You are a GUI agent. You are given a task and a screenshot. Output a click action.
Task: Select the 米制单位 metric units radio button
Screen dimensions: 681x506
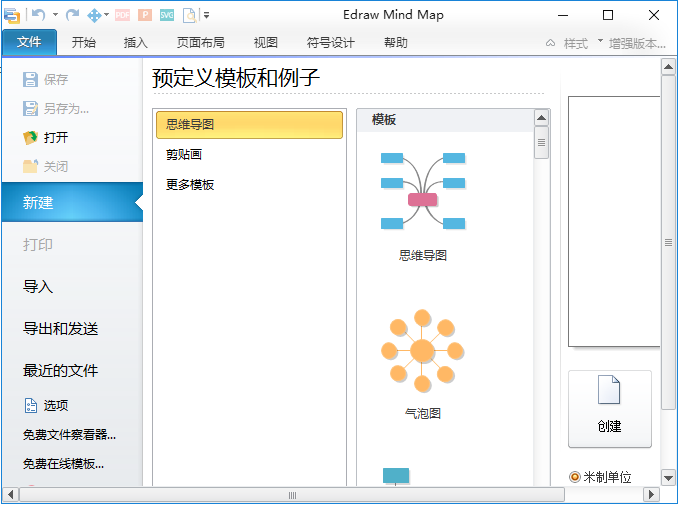[x=575, y=477]
